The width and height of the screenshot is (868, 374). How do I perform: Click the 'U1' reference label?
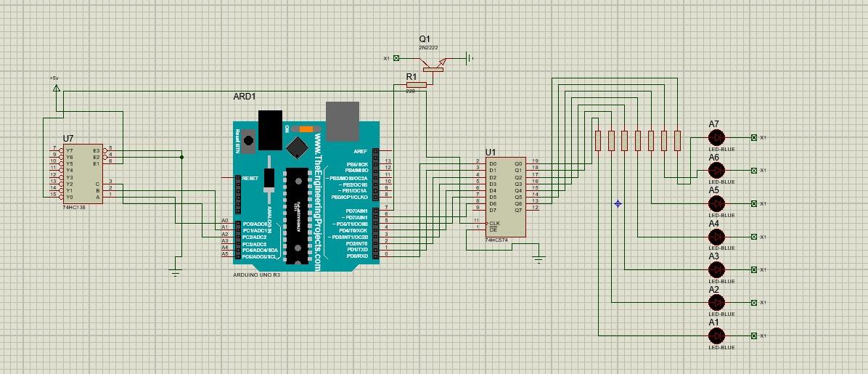point(491,152)
